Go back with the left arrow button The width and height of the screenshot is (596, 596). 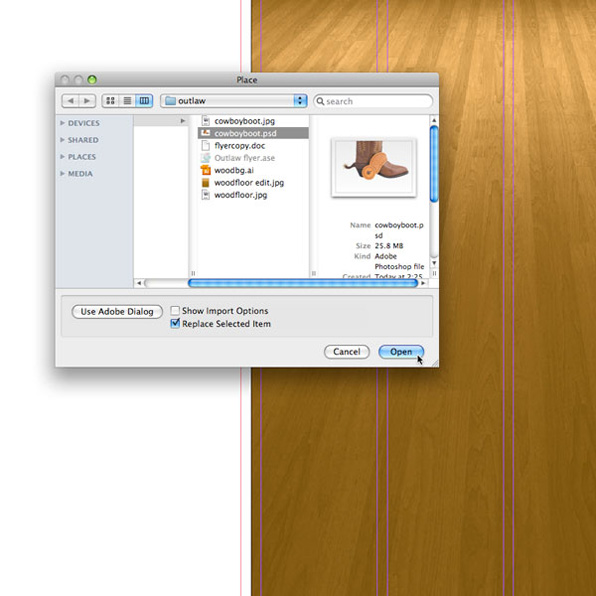pyautogui.click(x=70, y=101)
